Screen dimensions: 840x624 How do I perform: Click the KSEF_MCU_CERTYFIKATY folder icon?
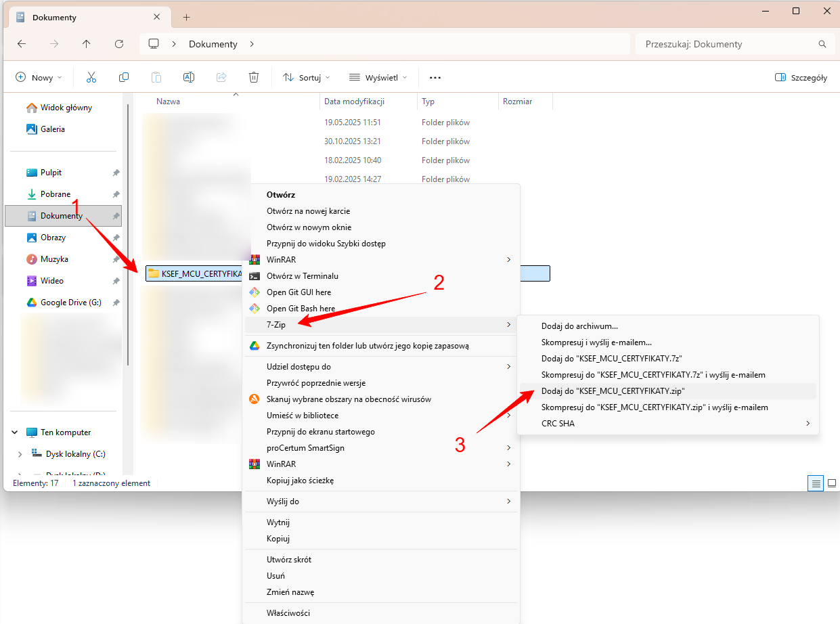[x=154, y=273]
